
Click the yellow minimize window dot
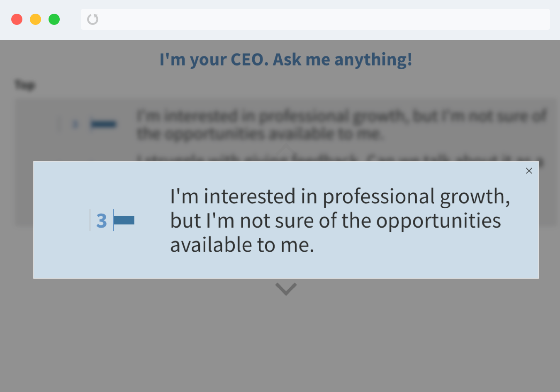tap(35, 19)
